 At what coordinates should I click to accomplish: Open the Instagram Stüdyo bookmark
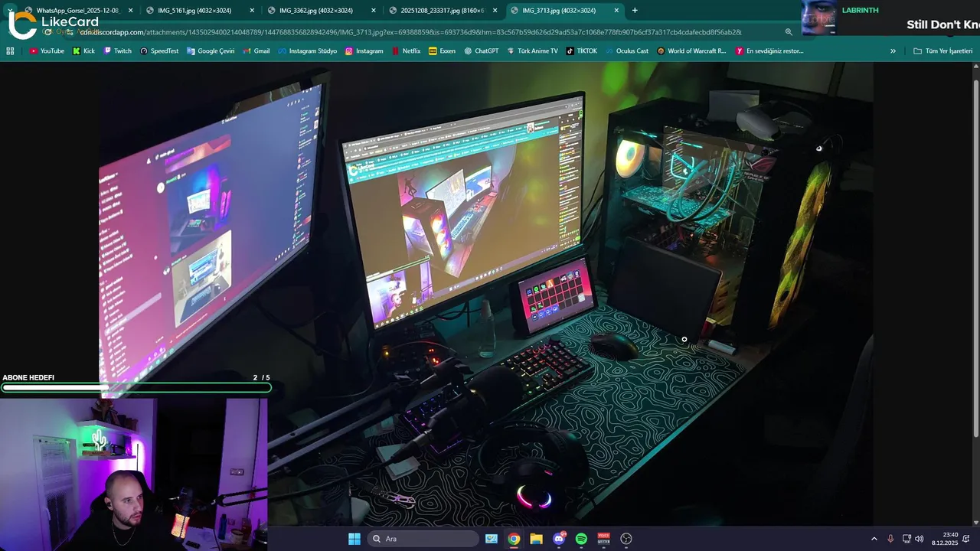click(307, 51)
